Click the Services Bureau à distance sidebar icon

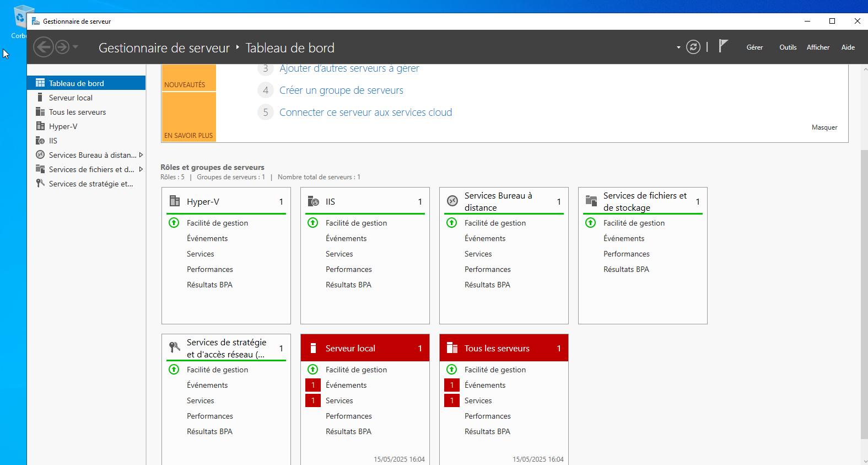point(40,154)
